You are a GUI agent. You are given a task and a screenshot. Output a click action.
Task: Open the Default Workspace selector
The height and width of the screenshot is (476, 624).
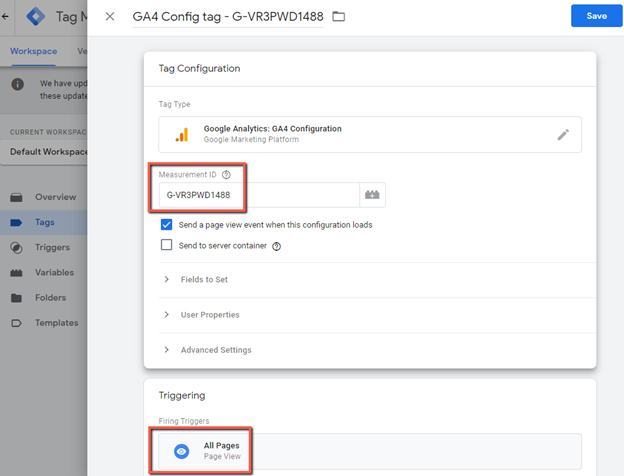44,152
